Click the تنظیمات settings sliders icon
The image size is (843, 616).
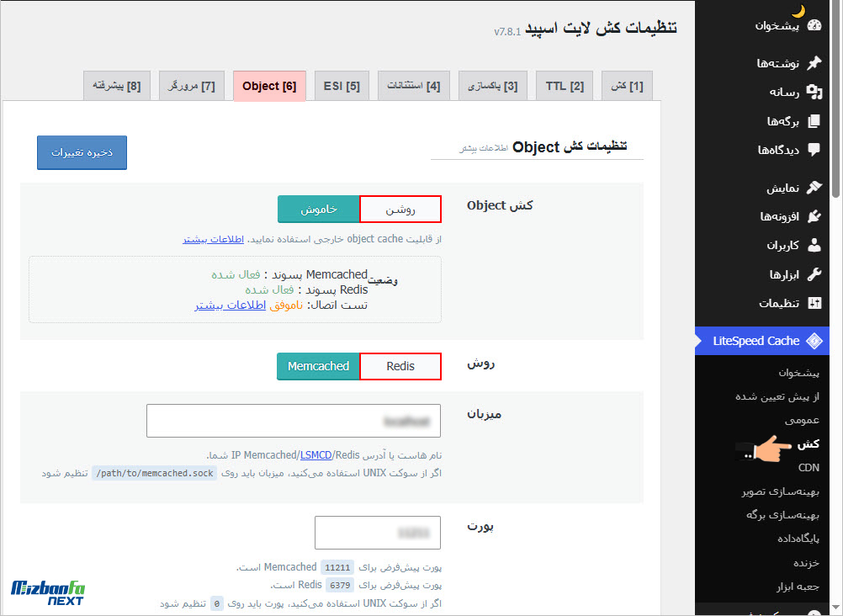point(814,303)
